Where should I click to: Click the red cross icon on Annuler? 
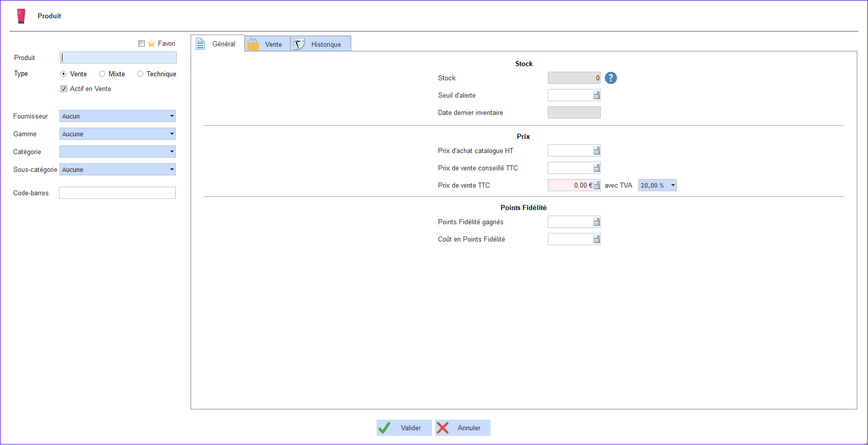(x=443, y=428)
